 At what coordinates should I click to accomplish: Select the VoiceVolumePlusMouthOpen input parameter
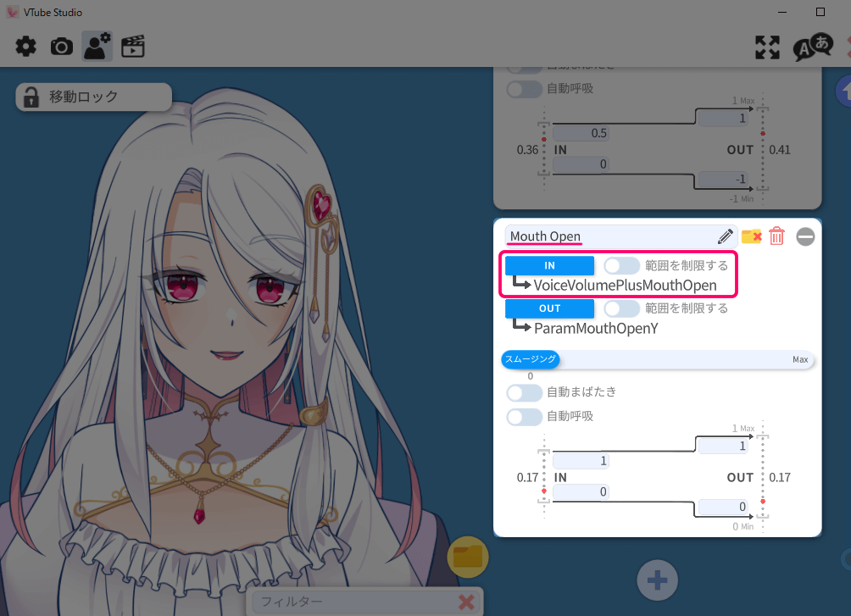(x=625, y=286)
